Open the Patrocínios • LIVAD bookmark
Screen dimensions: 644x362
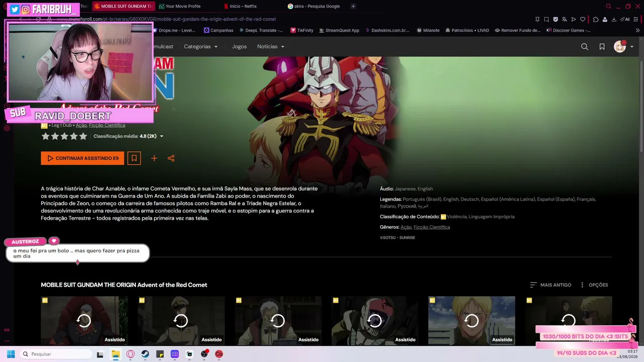[x=467, y=30]
